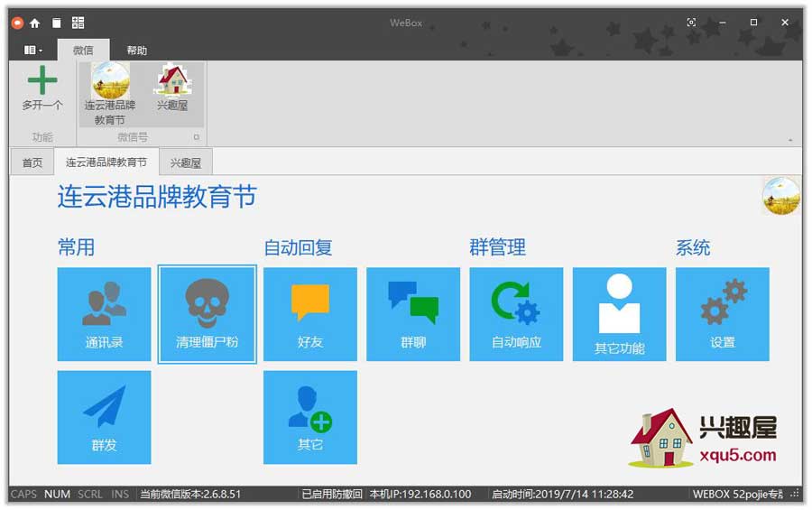
Task: Click the WEBOX 52pojie status text
Action: [x=738, y=494]
